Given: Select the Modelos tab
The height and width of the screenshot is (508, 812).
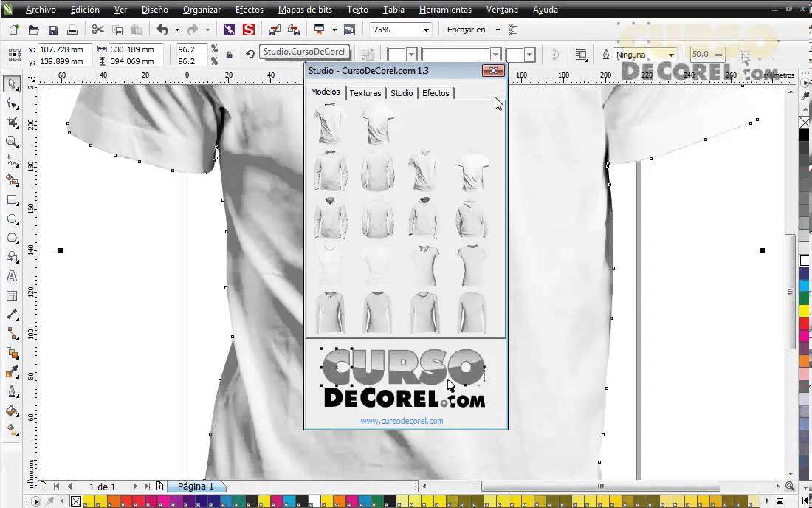Looking at the screenshot, I should [x=326, y=92].
